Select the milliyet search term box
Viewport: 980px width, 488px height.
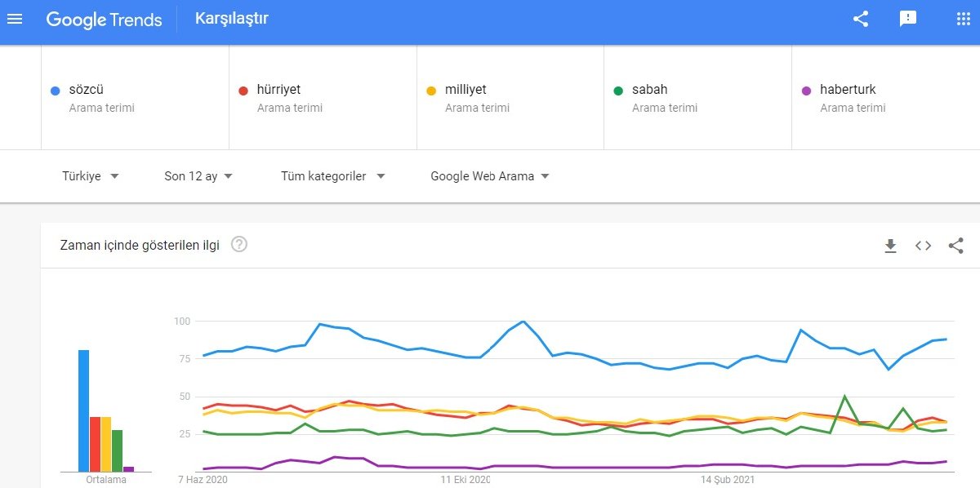[x=510, y=97]
